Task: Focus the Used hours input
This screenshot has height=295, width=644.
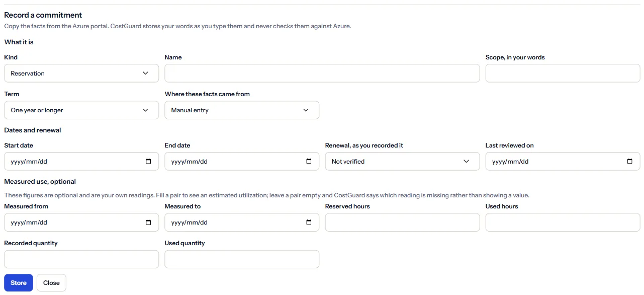Action: tap(563, 223)
